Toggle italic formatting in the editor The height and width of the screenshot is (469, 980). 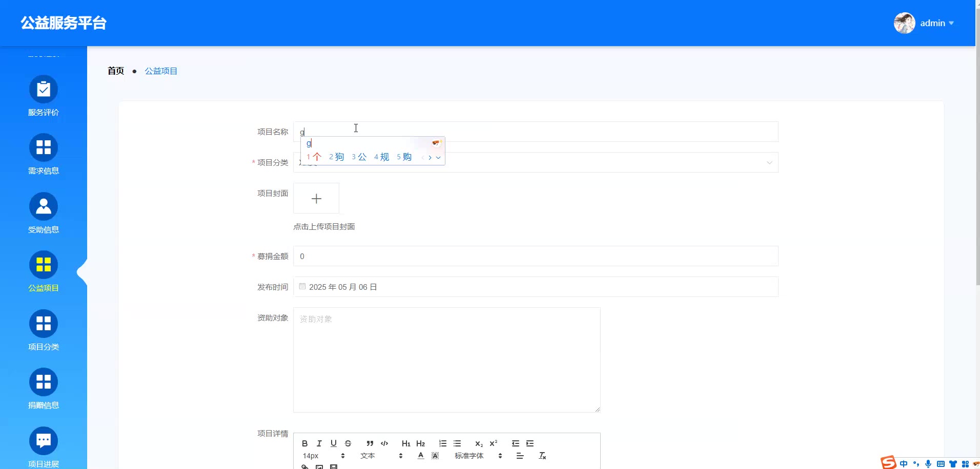pos(319,443)
